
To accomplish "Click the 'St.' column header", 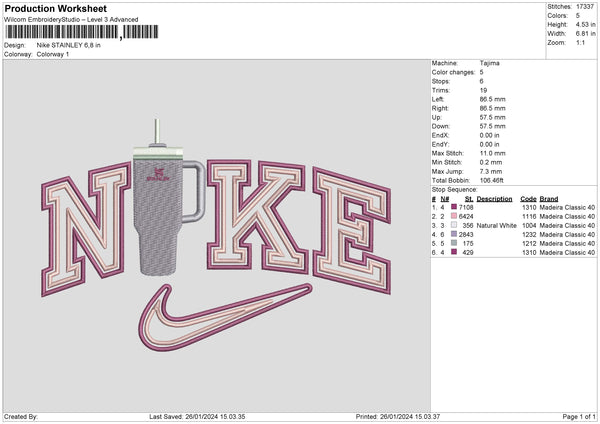I will [x=469, y=199].
